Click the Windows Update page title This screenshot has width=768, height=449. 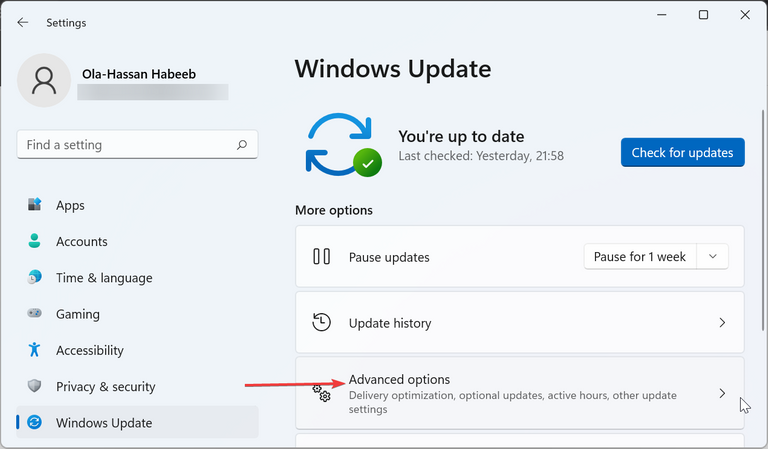click(393, 69)
